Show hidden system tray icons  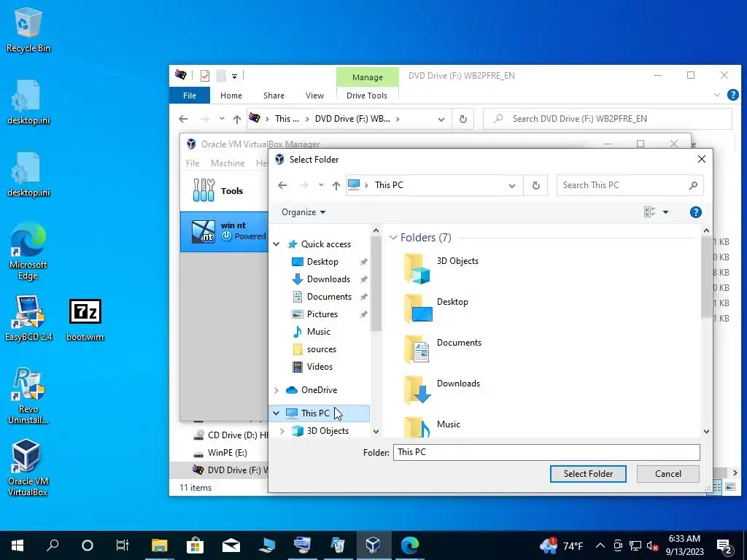tap(600, 545)
